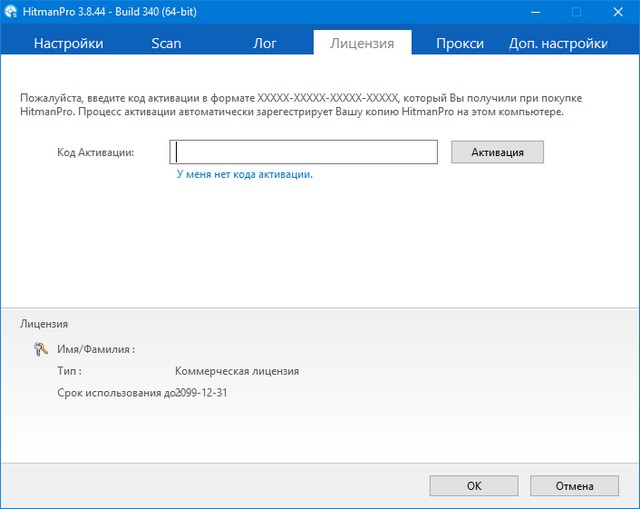The width and height of the screenshot is (640, 509).
Task: Open the Scan tab
Action: (x=166, y=43)
